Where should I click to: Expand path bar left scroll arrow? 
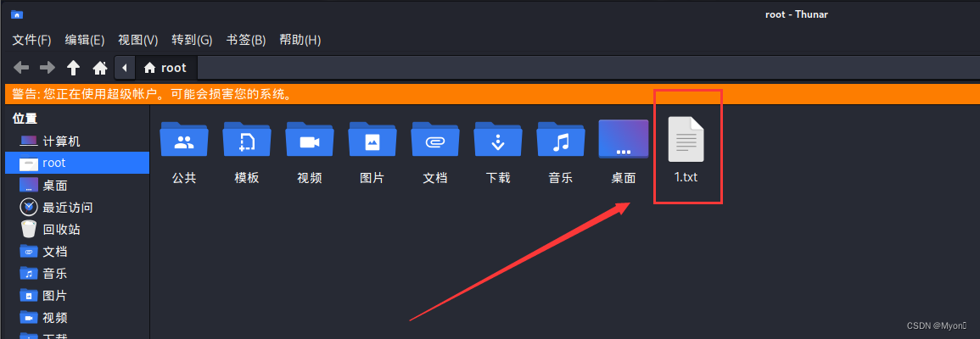(x=125, y=68)
